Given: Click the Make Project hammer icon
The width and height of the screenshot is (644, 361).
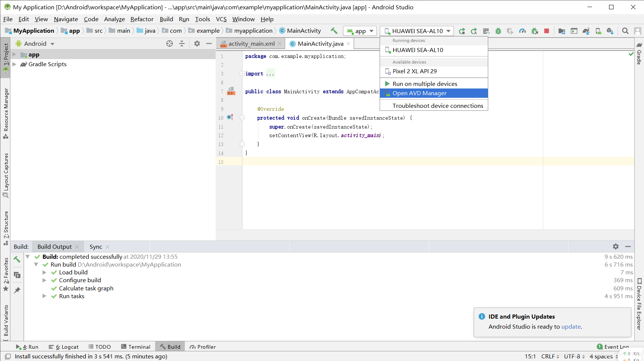Looking at the screenshot, I should (334, 31).
